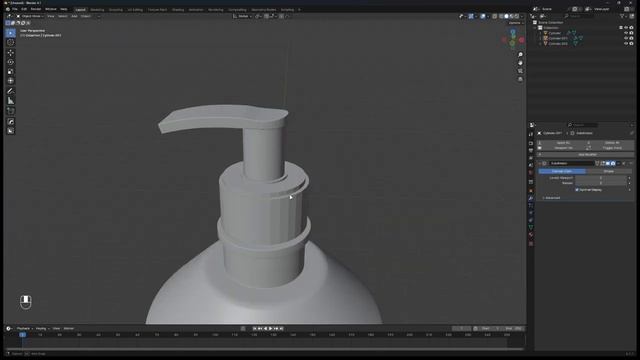Select the Simple subdivision type

point(609,171)
